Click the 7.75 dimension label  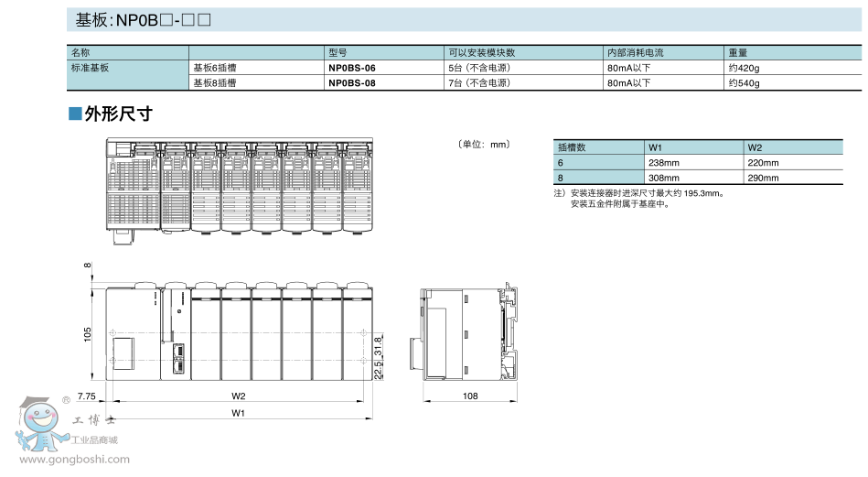(87, 396)
